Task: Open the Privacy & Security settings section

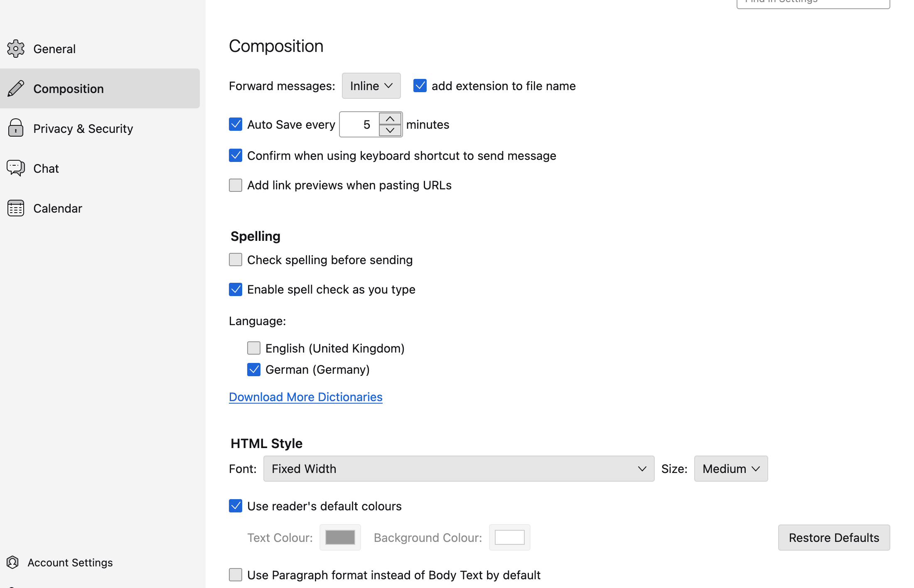Action: 83,129
